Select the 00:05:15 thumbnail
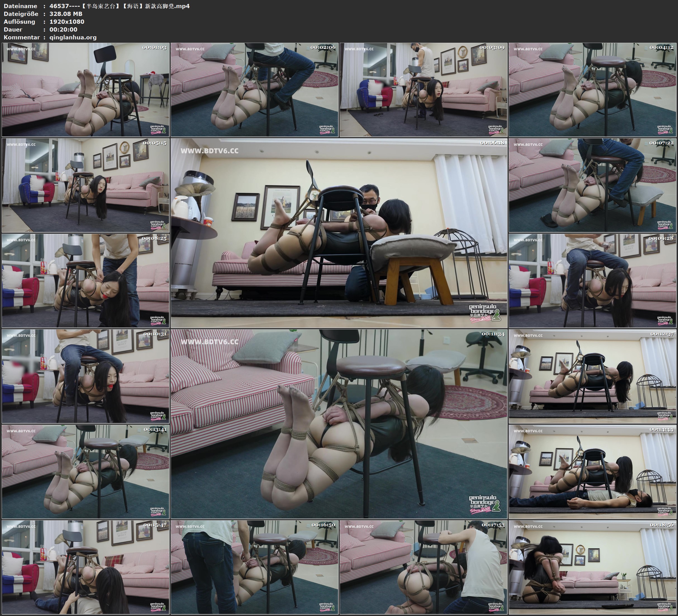678x616 pixels. 85,185
